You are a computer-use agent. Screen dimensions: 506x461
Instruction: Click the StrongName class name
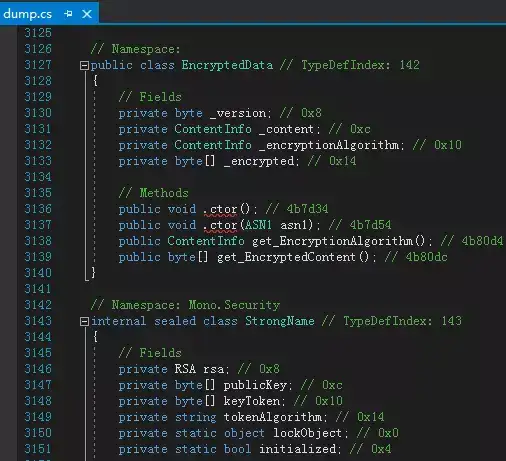click(x=280, y=321)
